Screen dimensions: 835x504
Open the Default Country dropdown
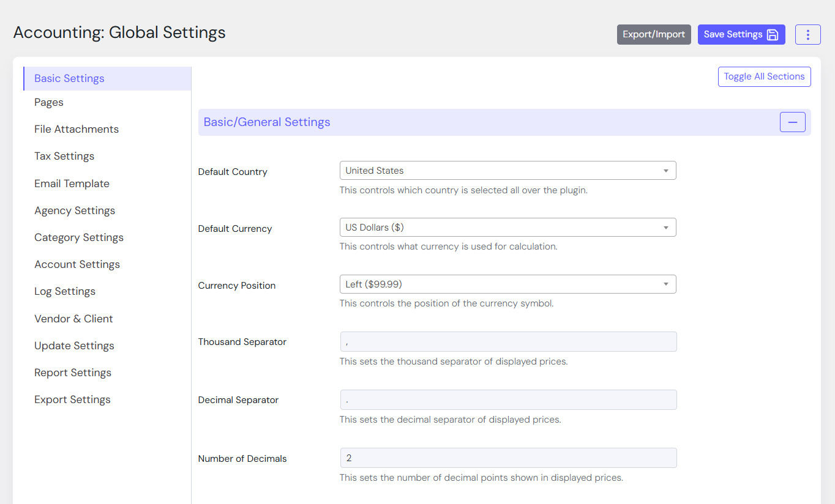coord(507,171)
